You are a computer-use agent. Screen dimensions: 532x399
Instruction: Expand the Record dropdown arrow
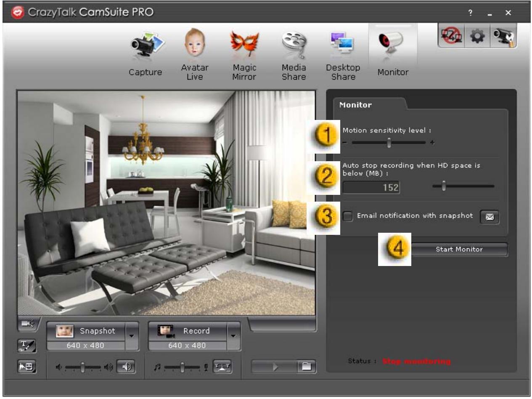click(233, 336)
